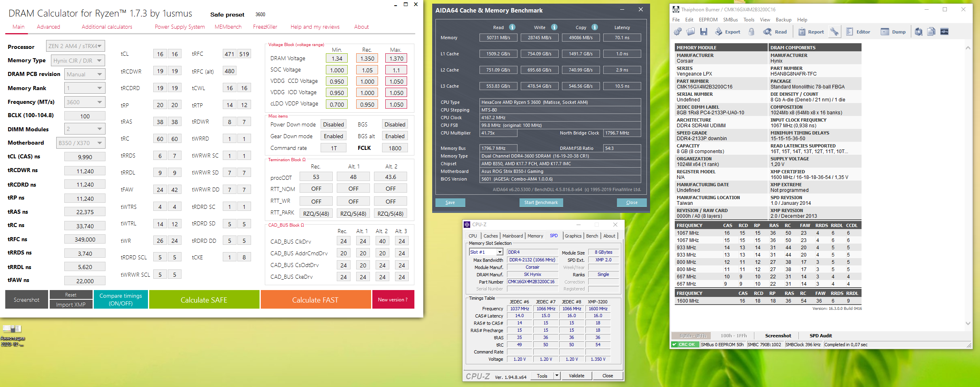
Task: Click Read in Thaiphoon Burner toolbar
Action: coord(775,32)
